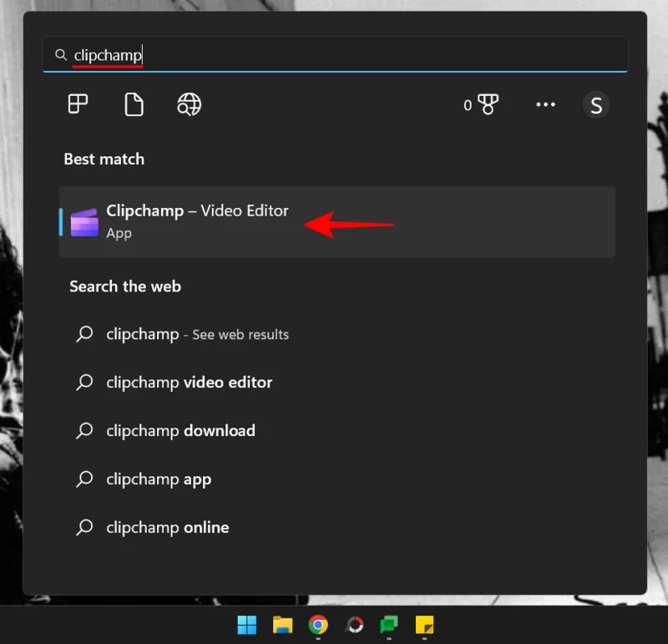
Task: Select the Apps search filter icon
Action: [77, 104]
